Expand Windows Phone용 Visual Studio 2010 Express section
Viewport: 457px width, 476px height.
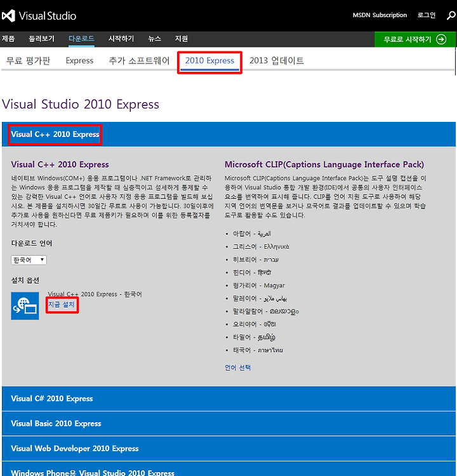[x=228, y=470]
